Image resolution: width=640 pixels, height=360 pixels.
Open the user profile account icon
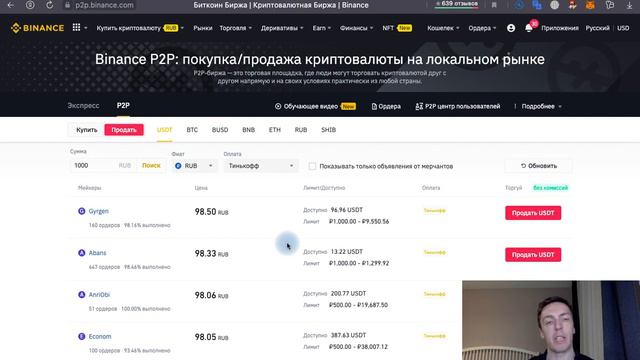point(511,28)
